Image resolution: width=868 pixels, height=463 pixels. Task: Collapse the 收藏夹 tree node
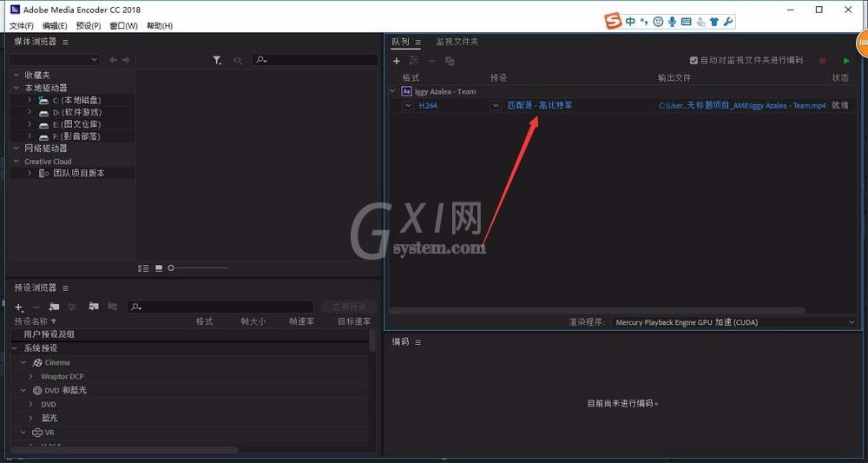point(16,76)
